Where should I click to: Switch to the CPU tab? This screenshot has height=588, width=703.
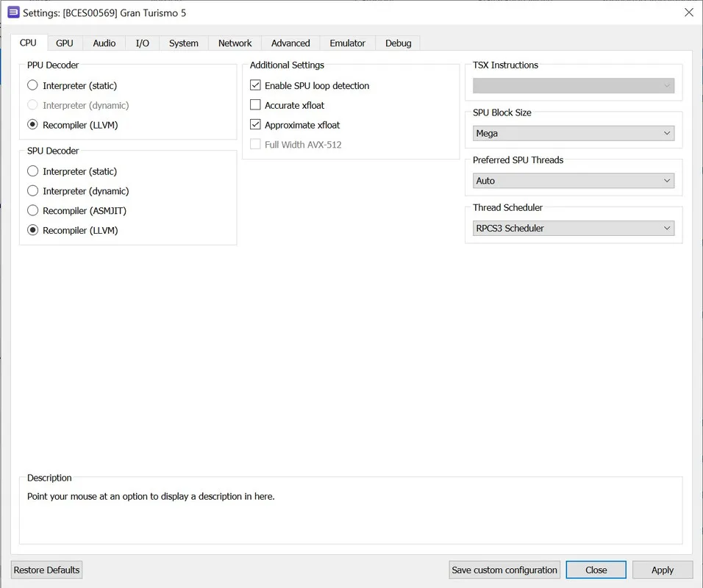28,43
